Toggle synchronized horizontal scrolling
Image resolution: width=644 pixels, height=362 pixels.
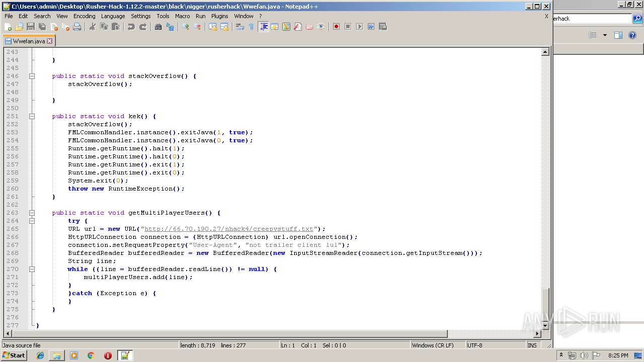coord(224,27)
